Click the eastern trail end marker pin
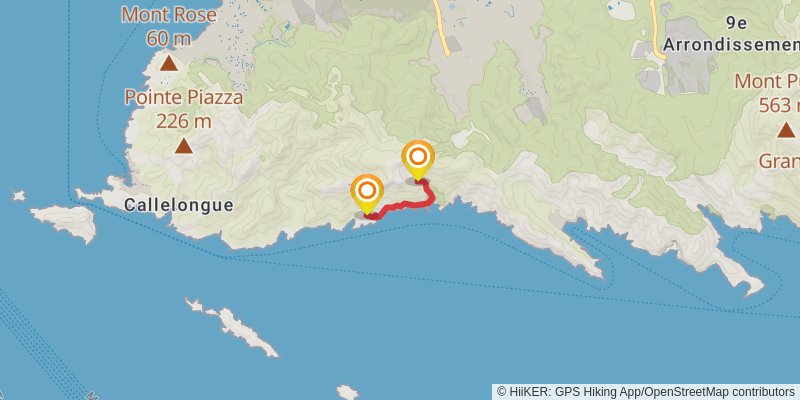Viewport: 800px width, 400px height. (418, 160)
